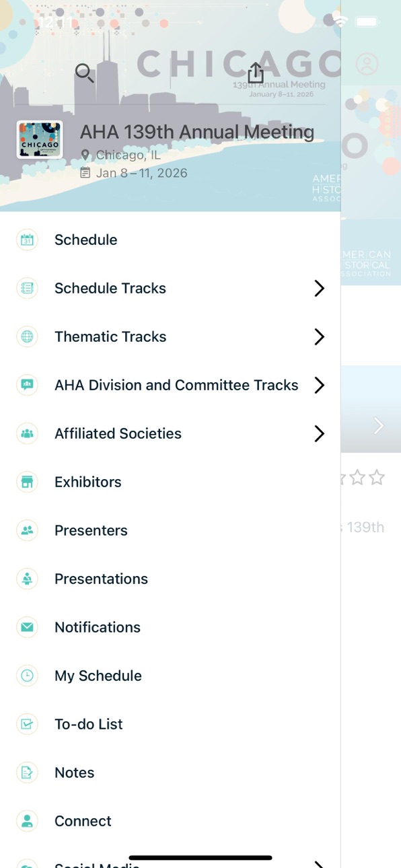The height and width of the screenshot is (868, 401).
Task: Tap the rating stars behind the menu
Action: [363, 478]
